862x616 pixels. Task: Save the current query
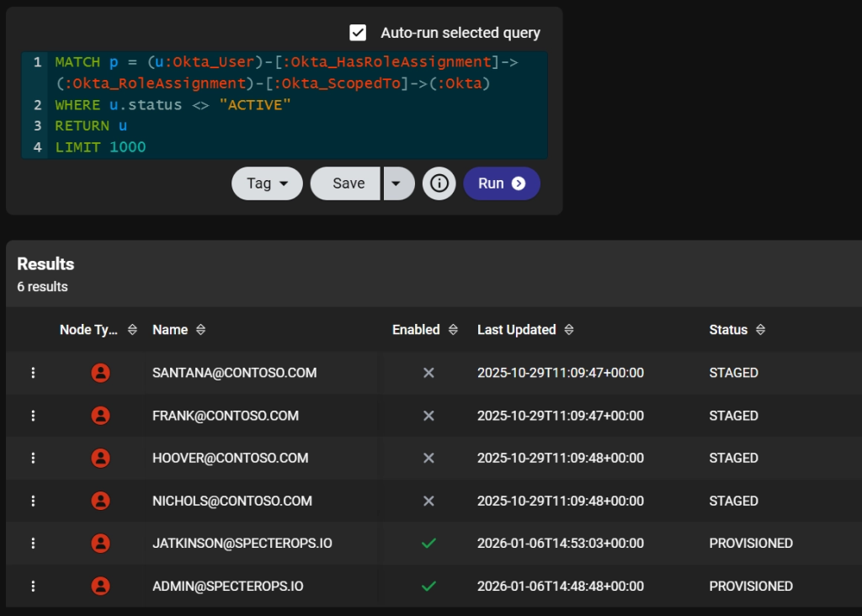347,183
